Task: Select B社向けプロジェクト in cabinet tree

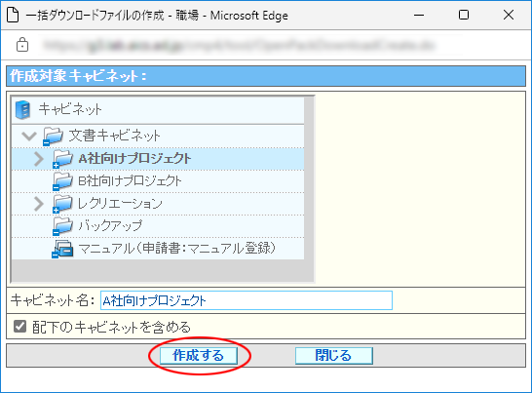Action: tap(131, 181)
